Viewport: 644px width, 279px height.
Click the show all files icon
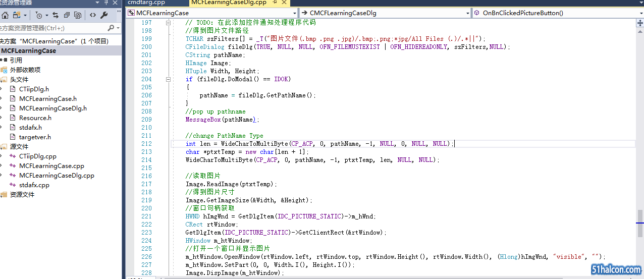pyautogui.click(x=78, y=15)
